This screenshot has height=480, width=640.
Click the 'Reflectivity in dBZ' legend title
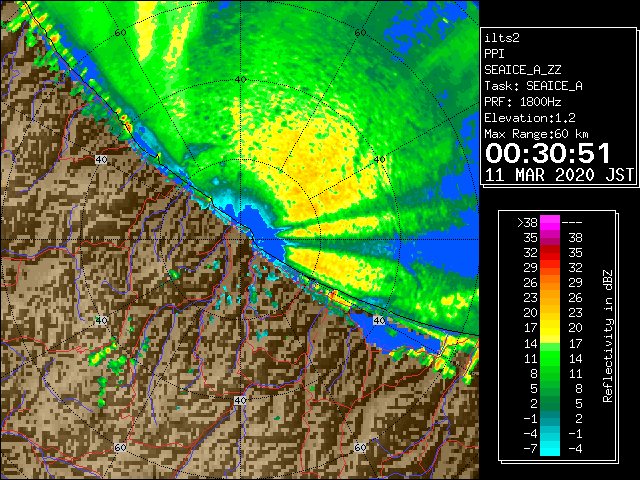click(x=608, y=336)
